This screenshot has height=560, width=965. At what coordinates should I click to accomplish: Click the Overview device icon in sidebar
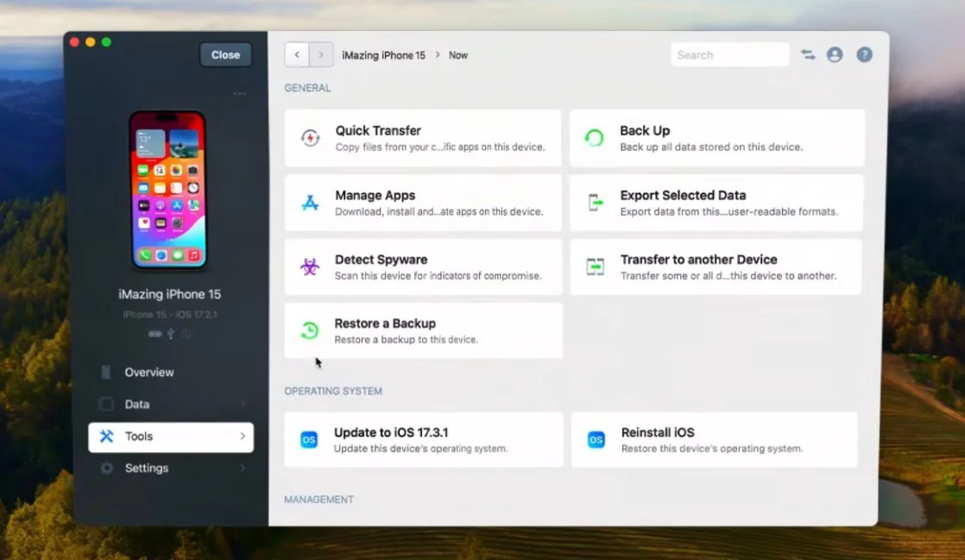coord(106,372)
